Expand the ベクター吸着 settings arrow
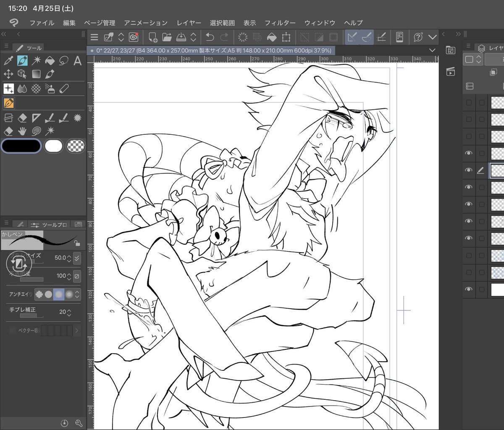Viewport: 504px width, 430px height. 76,330
